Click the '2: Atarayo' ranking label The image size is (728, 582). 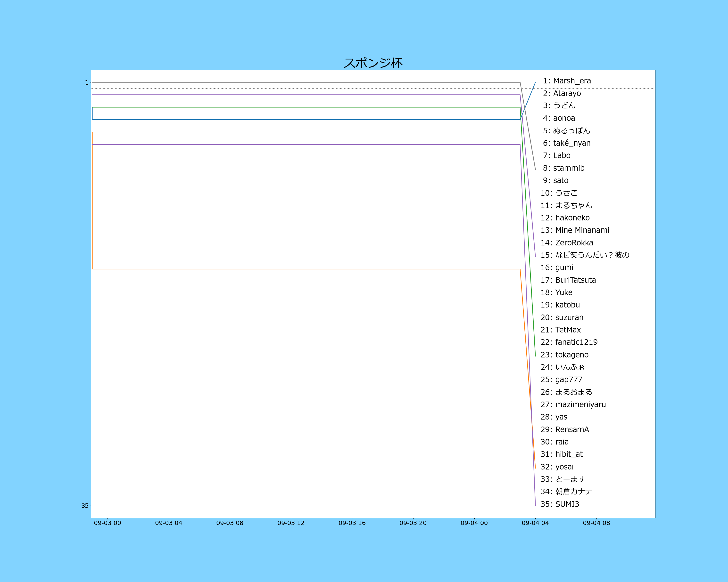coord(562,93)
